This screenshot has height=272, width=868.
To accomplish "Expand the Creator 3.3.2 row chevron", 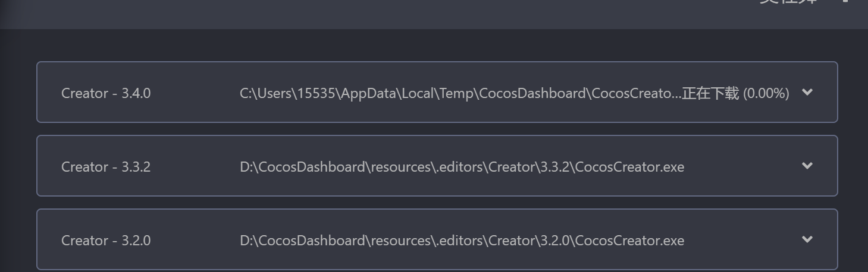I will point(807,166).
